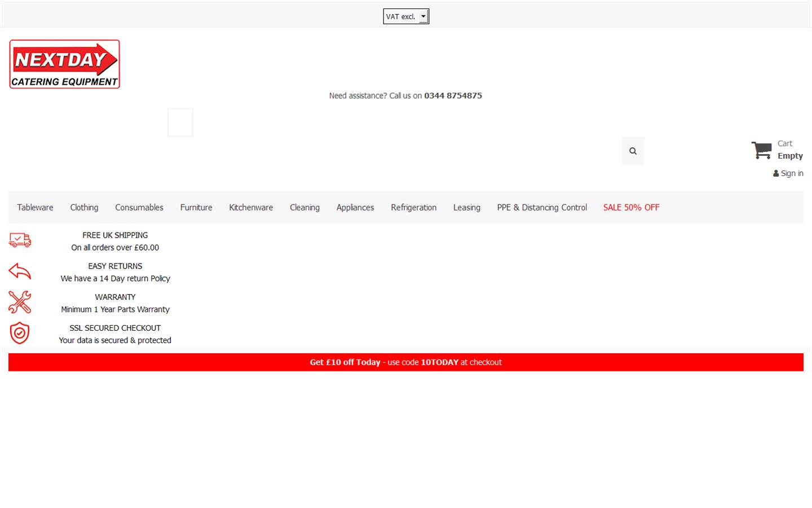The width and height of the screenshot is (812, 508).
Task: Click the SSL secured checkout shield icon
Action: pyautogui.click(x=20, y=333)
